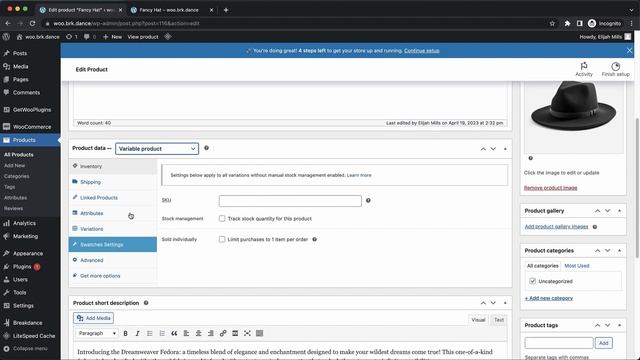Viewport: 640px width, 360px height.
Task: Click Add product gallery images link
Action: point(556,227)
